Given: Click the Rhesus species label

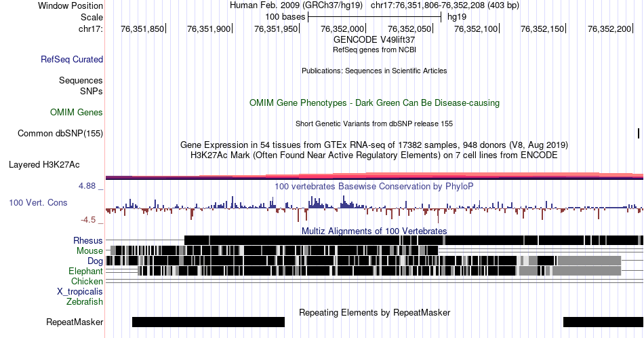Looking at the screenshot, I should click(x=88, y=240).
